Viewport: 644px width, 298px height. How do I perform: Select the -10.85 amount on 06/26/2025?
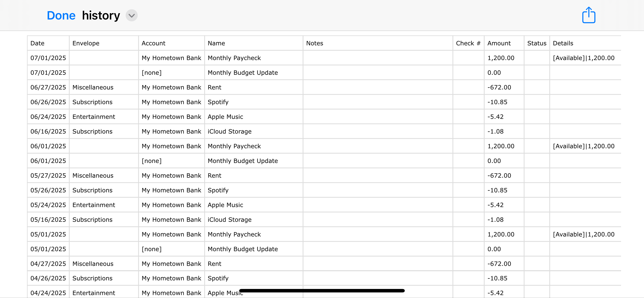coord(497,102)
